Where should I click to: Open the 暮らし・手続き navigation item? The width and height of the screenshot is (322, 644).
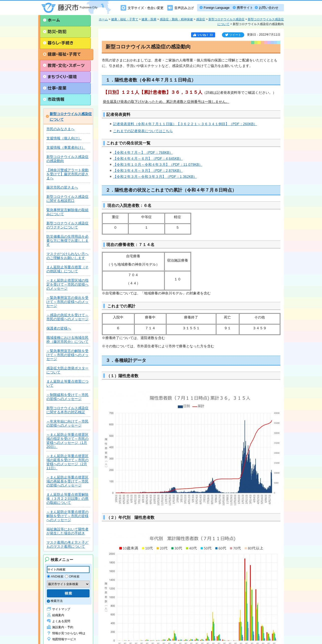[65, 43]
